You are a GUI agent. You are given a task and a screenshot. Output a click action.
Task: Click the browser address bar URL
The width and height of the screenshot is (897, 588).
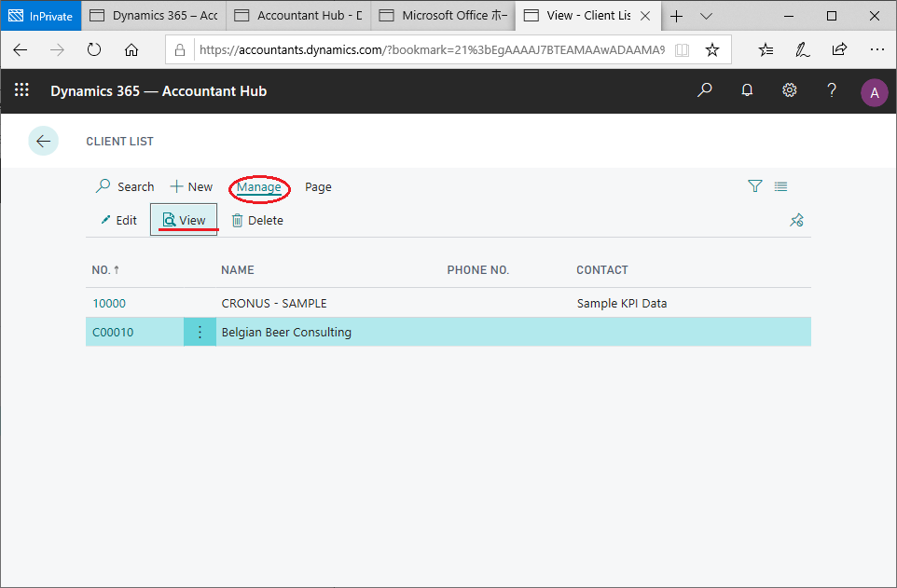coord(432,49)
